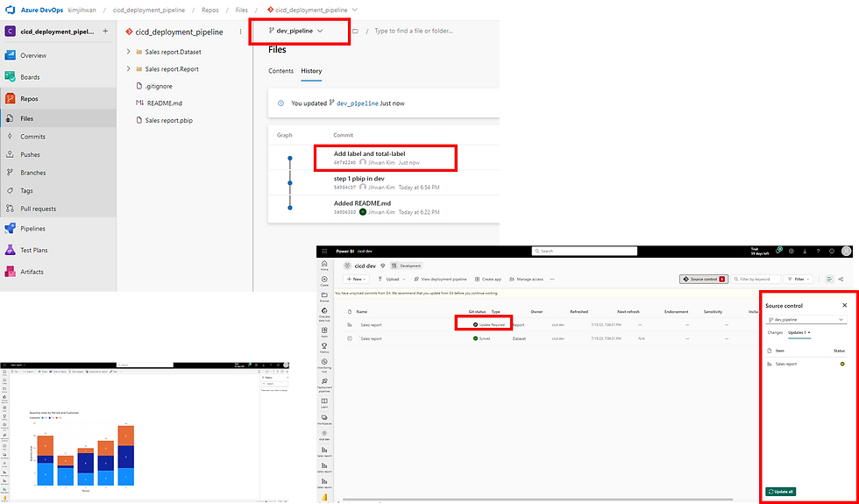This screenshot has height=504, width=859.
Task: Open Apps in Power BI navigation
Action: click(324, 332)
